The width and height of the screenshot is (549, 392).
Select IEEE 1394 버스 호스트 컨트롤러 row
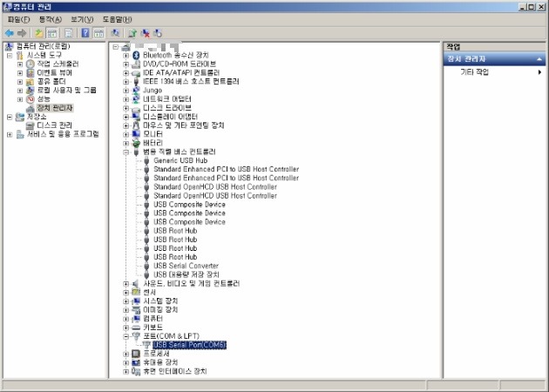191,82
